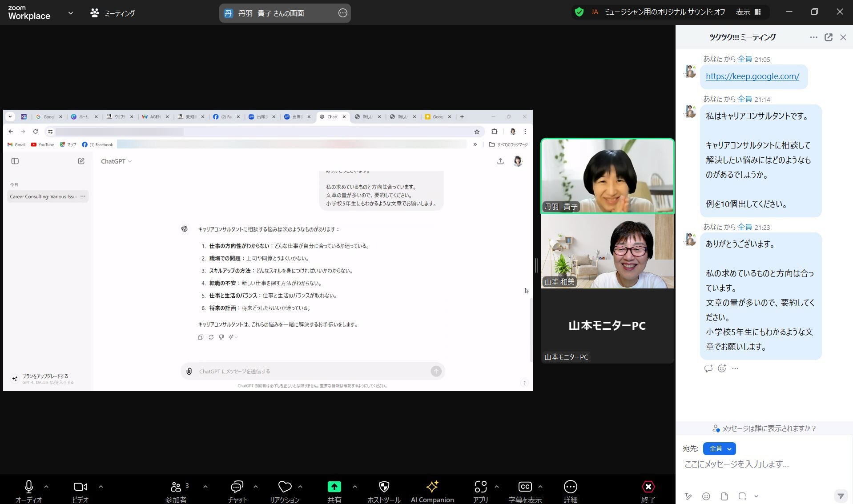Screen dimensions: 853x504
Task: Open the Zoom Workplace dropdown chevron
Action: tap(70, 13)
